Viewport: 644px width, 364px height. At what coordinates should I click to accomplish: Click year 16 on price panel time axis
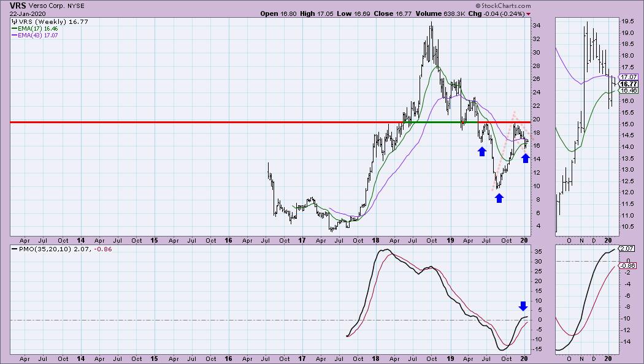[x=228, y=240]
